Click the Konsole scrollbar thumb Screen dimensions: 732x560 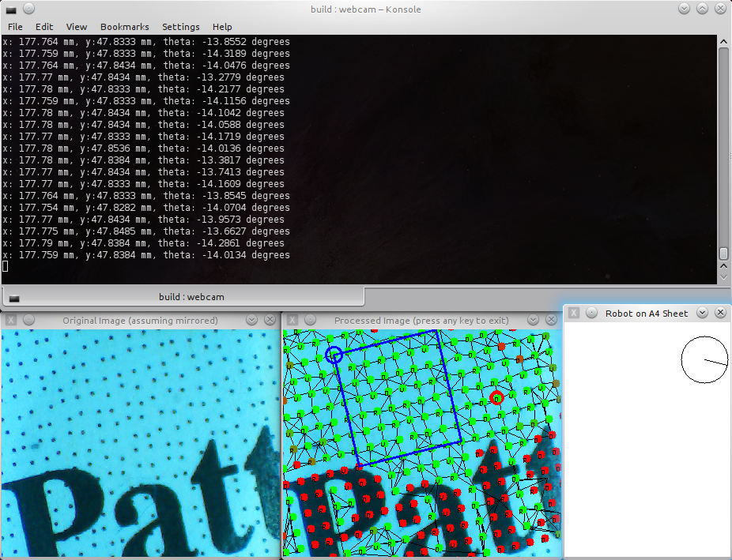(723, 254)
